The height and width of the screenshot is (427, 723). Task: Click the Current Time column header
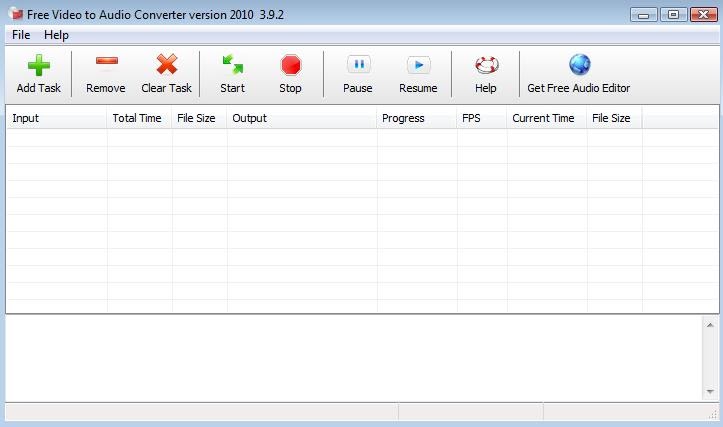547,118
